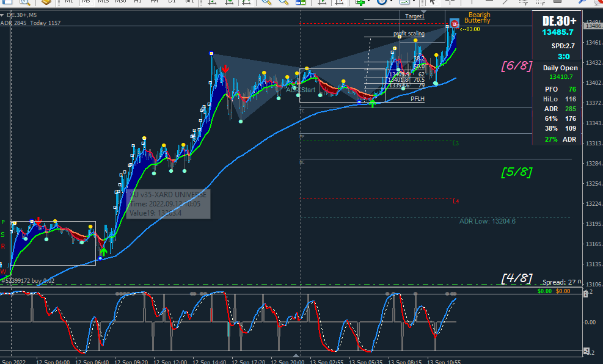The image size is (603, 364).
Task: Click the chart shift triangle on time axis
Action: point(296,355)
